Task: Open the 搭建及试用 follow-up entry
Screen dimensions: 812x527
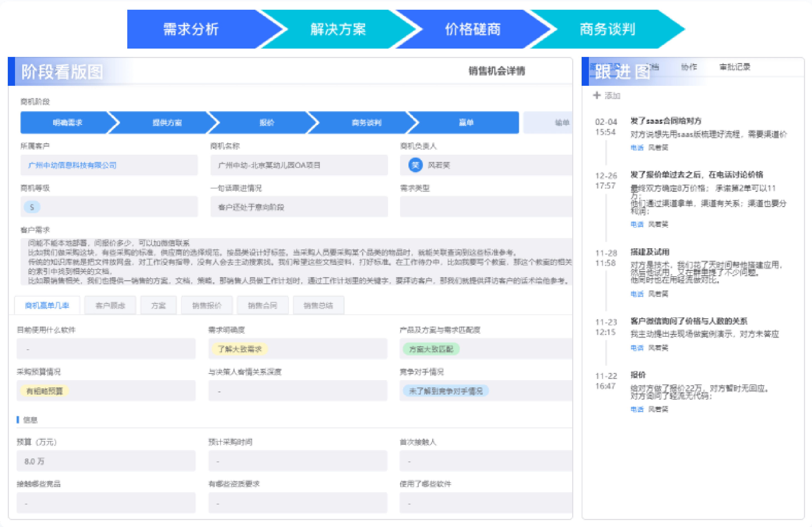Action: click(x=650, y=252)
